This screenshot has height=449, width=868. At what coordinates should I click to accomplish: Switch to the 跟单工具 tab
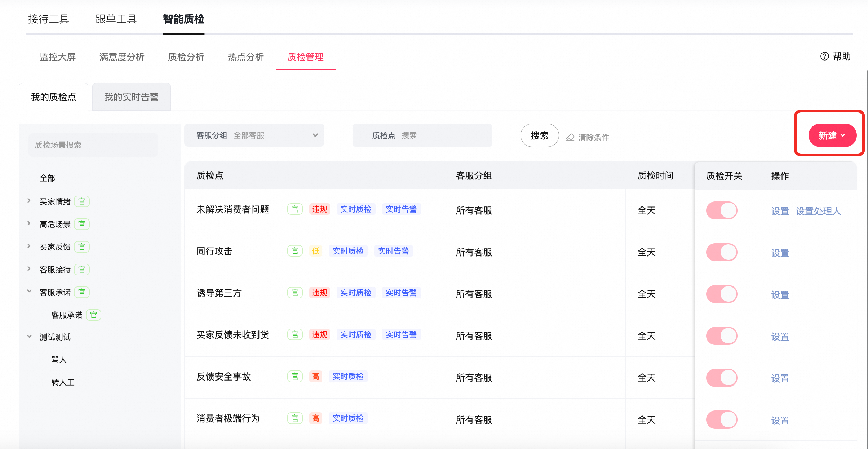pyautogui.click(x=116, y=19)
